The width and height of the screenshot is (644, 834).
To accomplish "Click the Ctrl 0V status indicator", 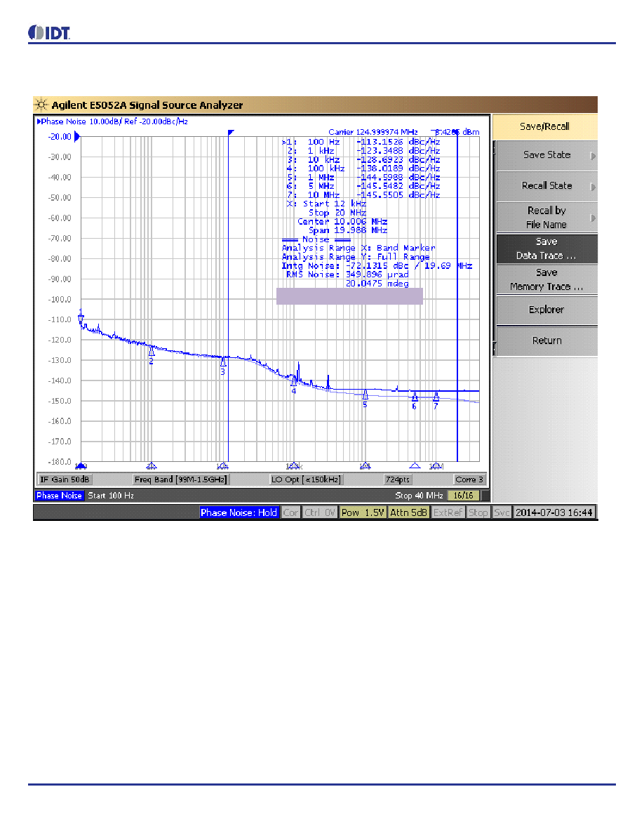I will 320,512.
